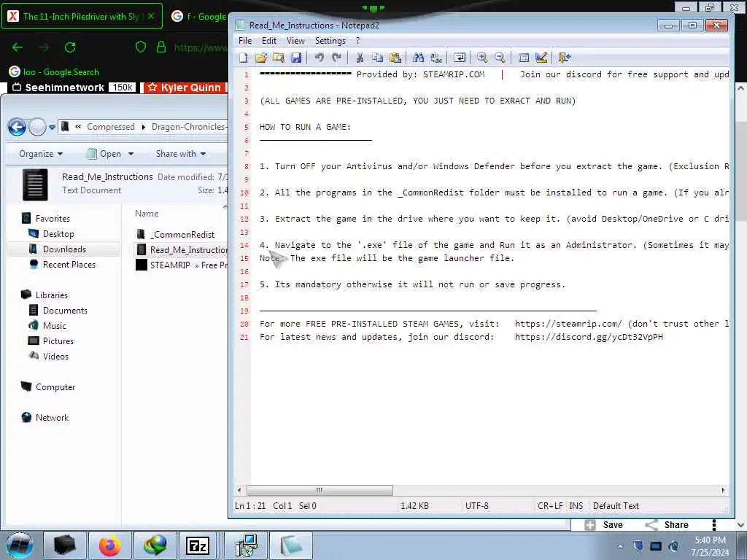Click the 'HOW TO RUN A GAME:' text line
This screenshot has height=560, width=747.
click(305, 127)
